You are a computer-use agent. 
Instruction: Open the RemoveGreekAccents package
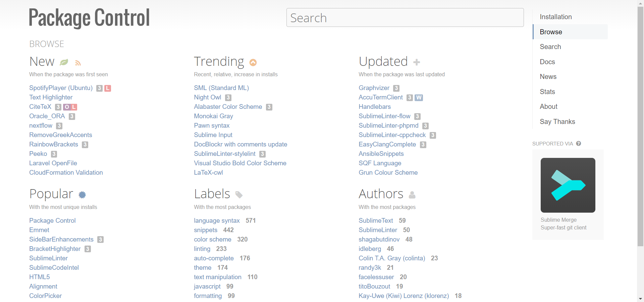click(x=61, y=135)
